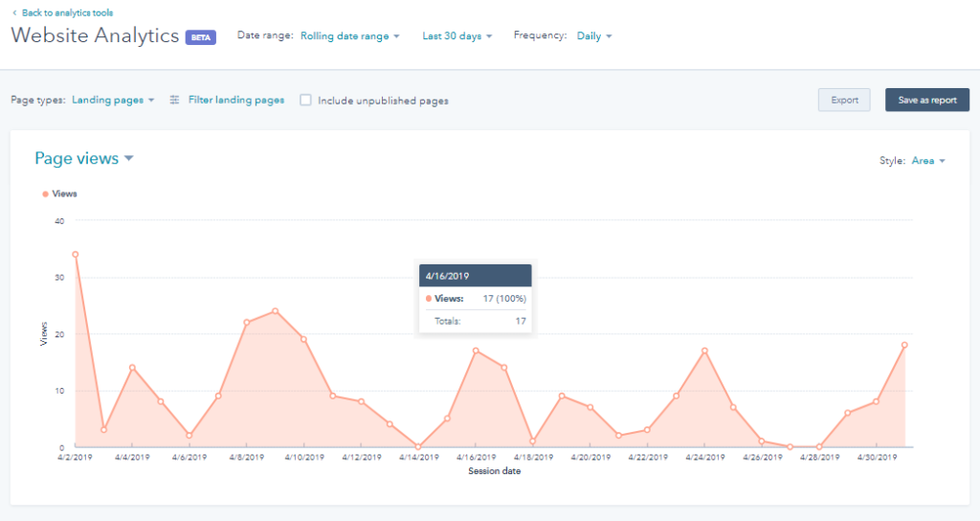
Task: Click the vertical Views axis label
Action: [x=44, y=333]
